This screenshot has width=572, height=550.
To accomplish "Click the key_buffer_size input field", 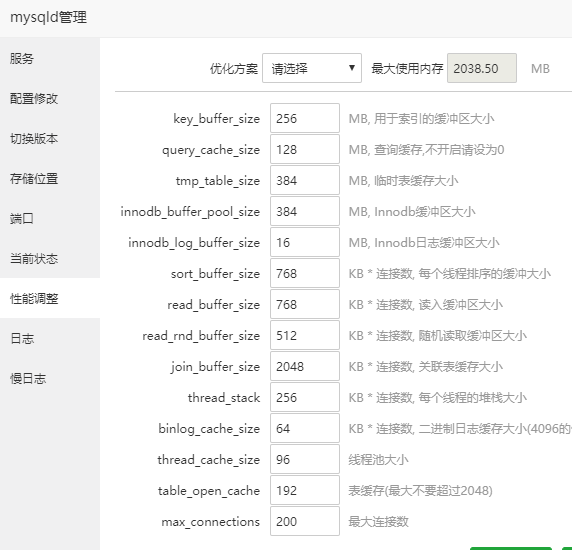I will click(x=305, y=118).
